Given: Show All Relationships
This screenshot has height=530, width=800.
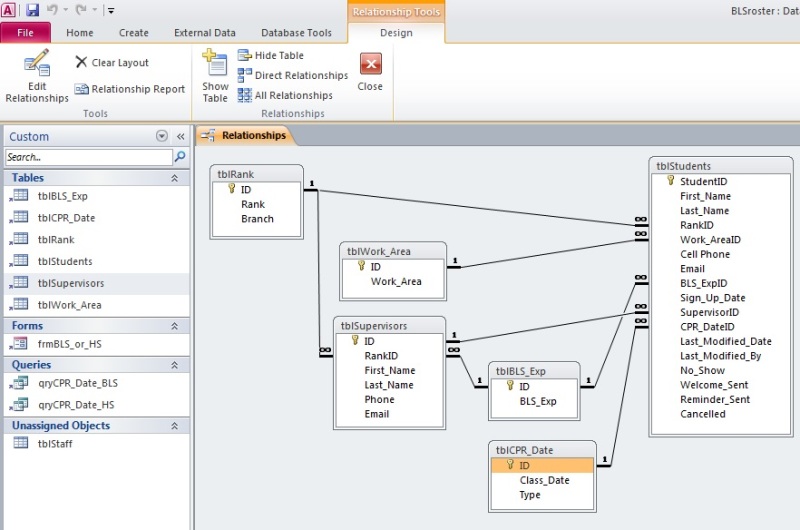Looking at the screenshot, I should 286,95.
